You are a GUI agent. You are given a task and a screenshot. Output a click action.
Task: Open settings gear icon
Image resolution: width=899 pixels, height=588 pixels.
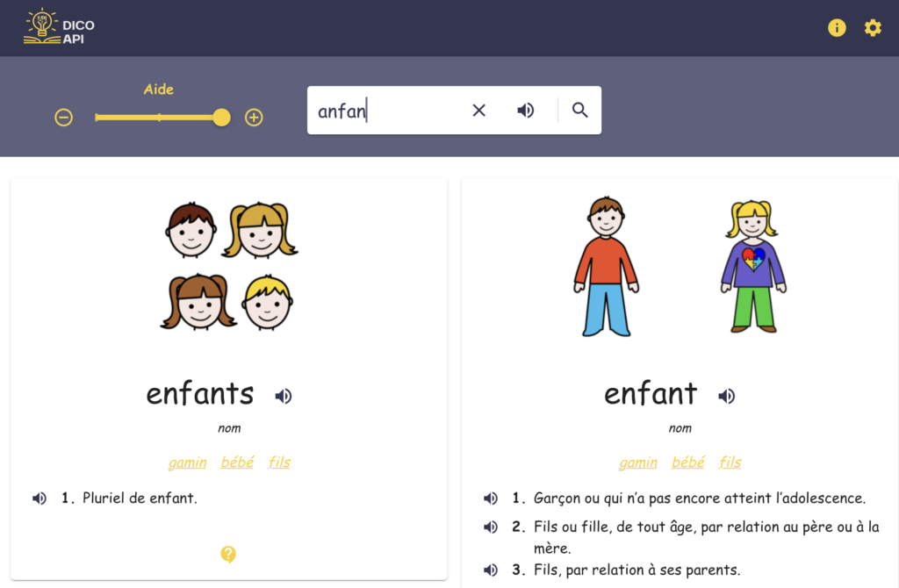(x=873, y=27)
